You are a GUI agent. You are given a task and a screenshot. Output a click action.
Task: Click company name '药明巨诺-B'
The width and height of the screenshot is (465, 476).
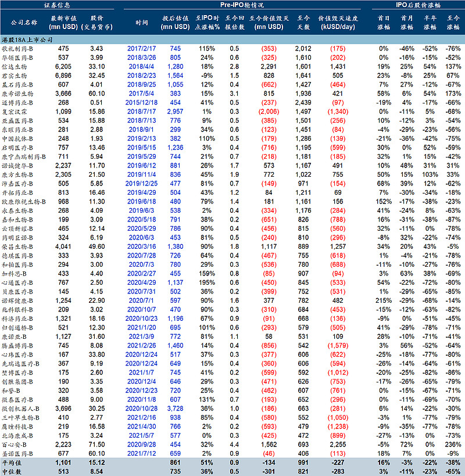17,238
